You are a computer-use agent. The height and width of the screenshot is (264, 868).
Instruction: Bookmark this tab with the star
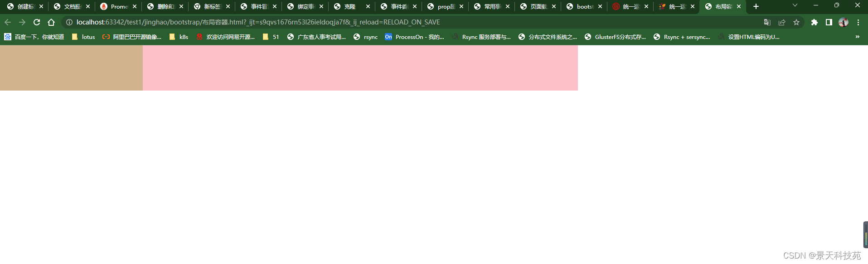point(796,22)
